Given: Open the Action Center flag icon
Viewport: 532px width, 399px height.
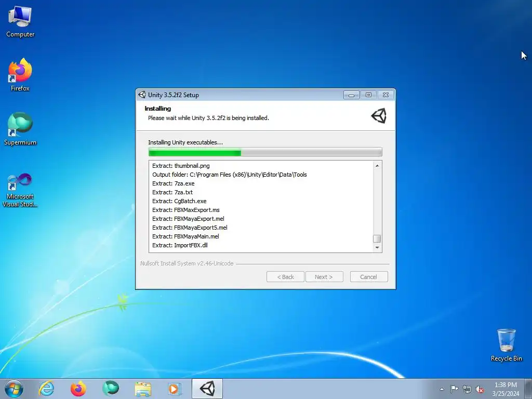Looking at the screenshot, I should 454,389.
